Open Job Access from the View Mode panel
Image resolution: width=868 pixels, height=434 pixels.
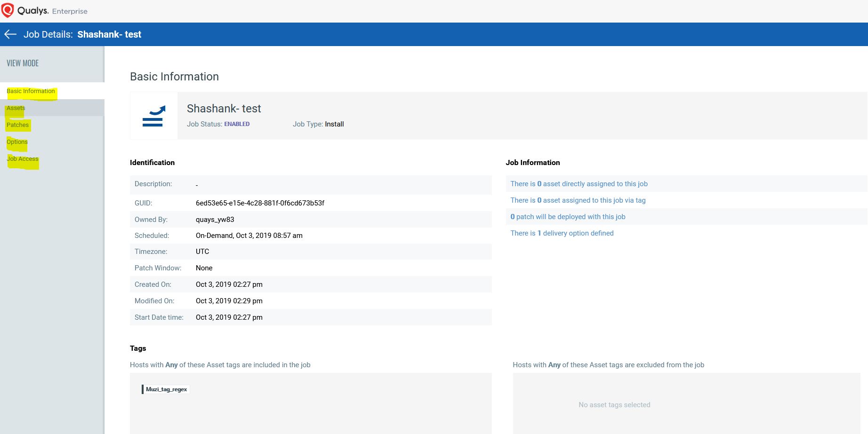tap(22, 158)
